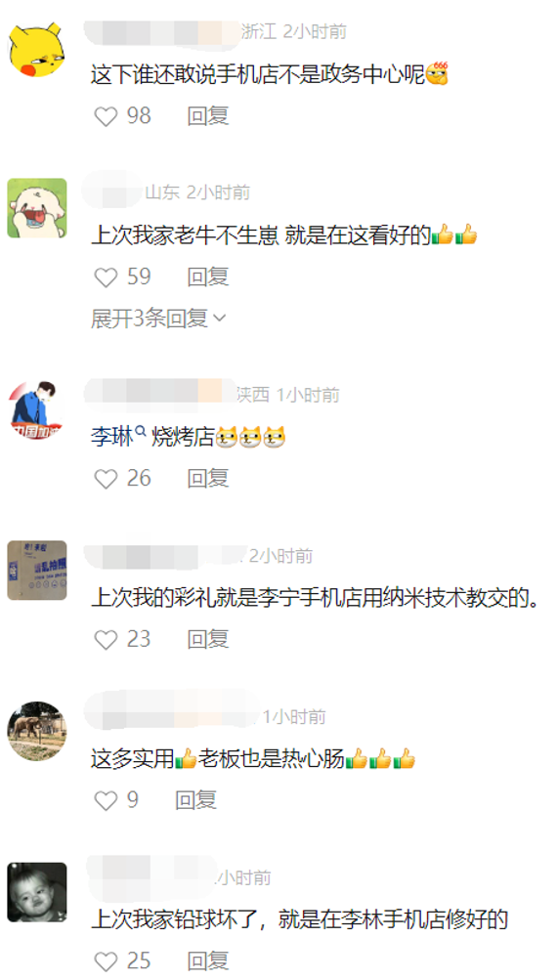This screenshot has width=558, height=980.
Task: Reply to the 李琳 烧烤店 comment
Action: [x=208, y=479]
